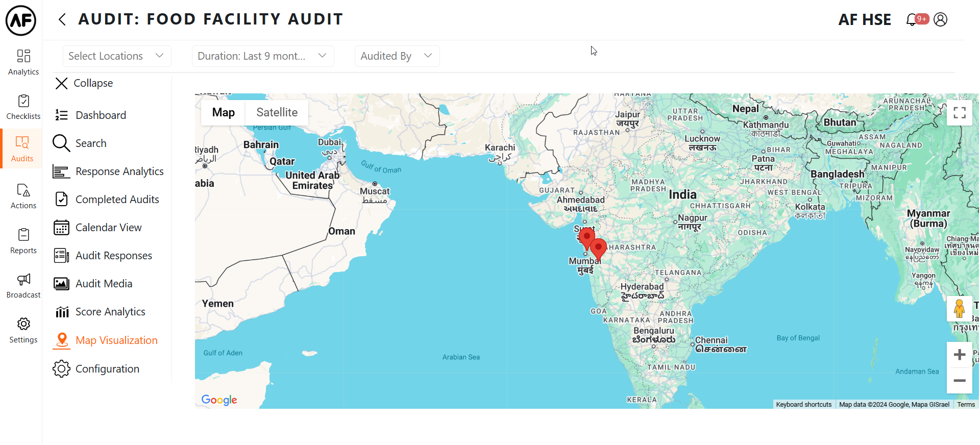This screenshot has width=980, height=445.
Task: Select Score Analytics from the menu
Action: pos(110,312)
